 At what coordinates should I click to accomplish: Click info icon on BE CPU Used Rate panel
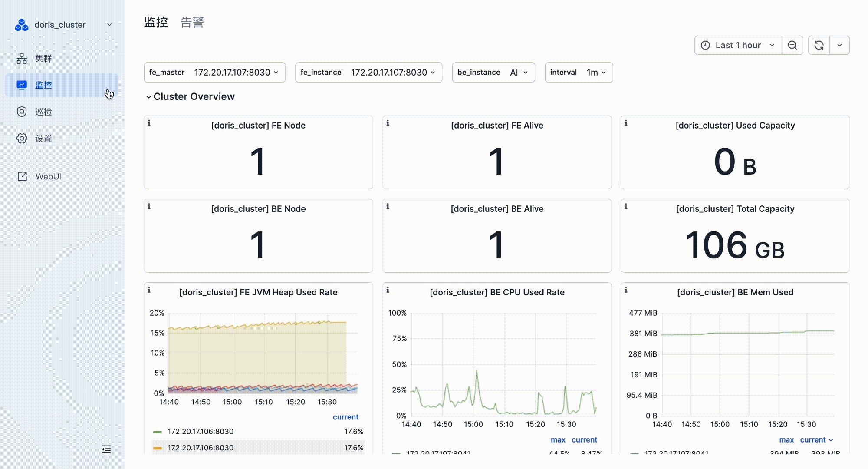(x=388, y=290)
